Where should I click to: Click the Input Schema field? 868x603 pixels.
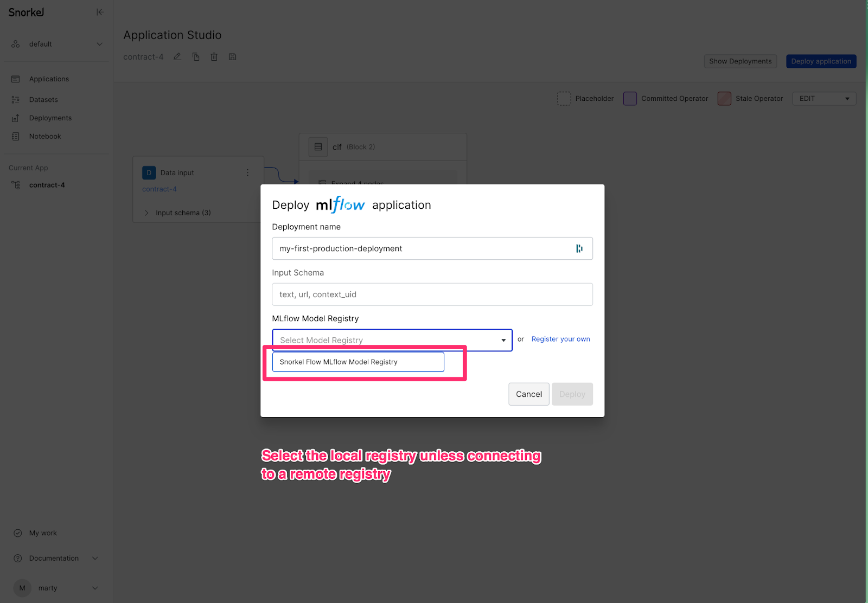(432, 294)
